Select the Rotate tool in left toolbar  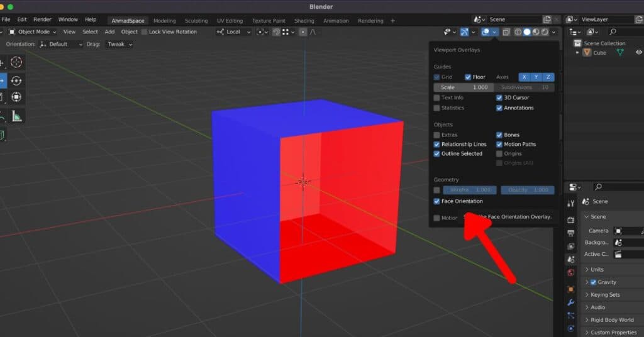16,80
